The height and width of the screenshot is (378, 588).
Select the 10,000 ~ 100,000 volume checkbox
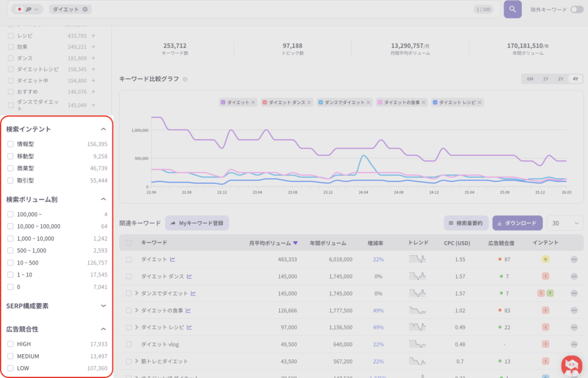pyautogui.click(x=11, y=226)
